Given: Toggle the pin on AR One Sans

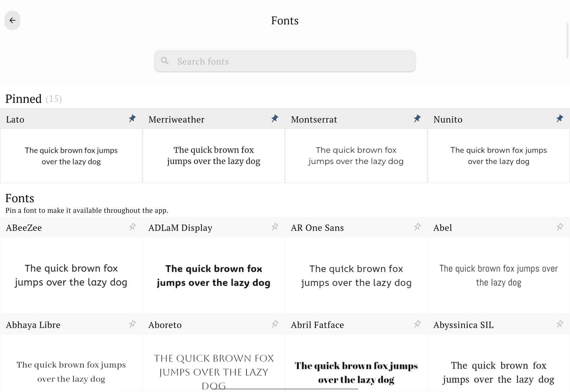Looking at the screenshot, I should [417, 227].
